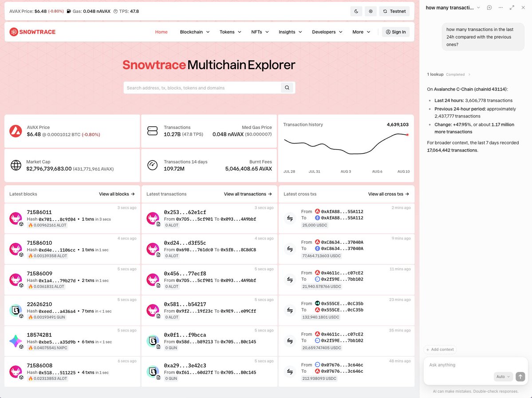The width and height of the screenshot is (532, 398).
Task: Open transaction 0x456...77ecf8
Action: pos(185,273)
